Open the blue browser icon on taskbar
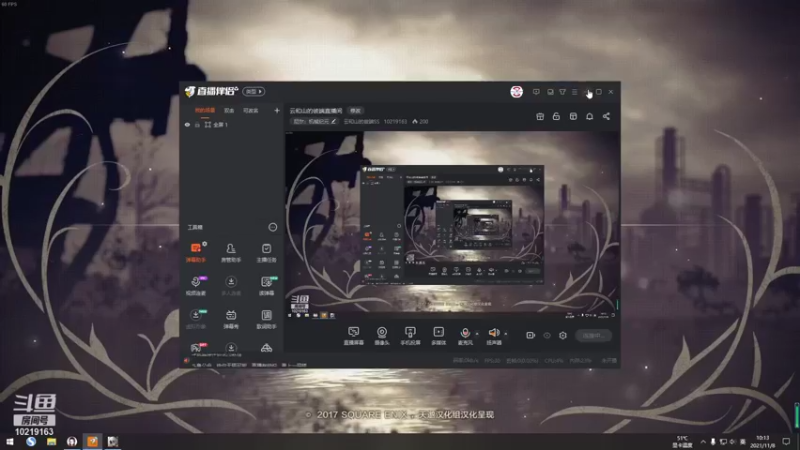 pyautogui.click(x=31, y=441)
